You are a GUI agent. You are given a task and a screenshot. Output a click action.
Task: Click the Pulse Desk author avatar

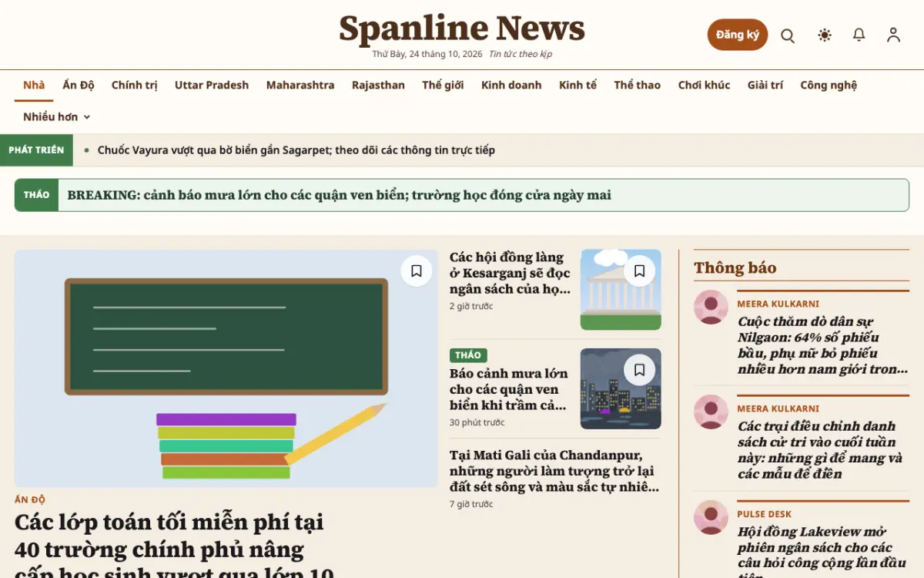[711, 518]
